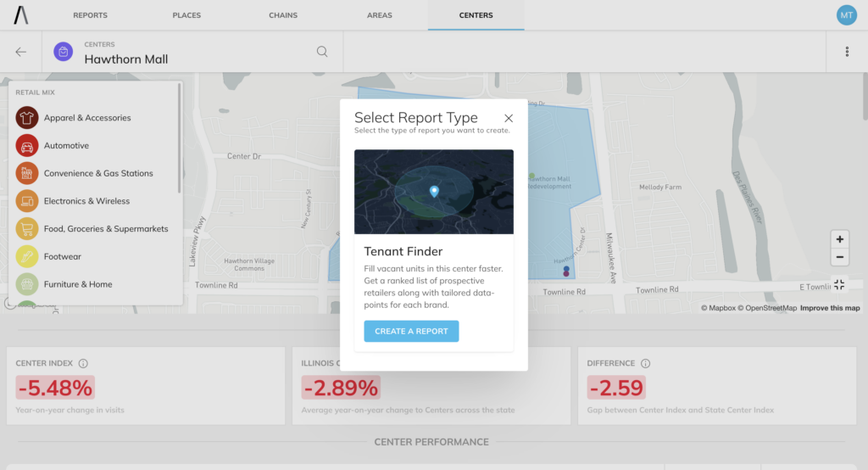This screenshot has height=470, width=868.
Task: Click the Center Dr map label
Action: [243, 156]
